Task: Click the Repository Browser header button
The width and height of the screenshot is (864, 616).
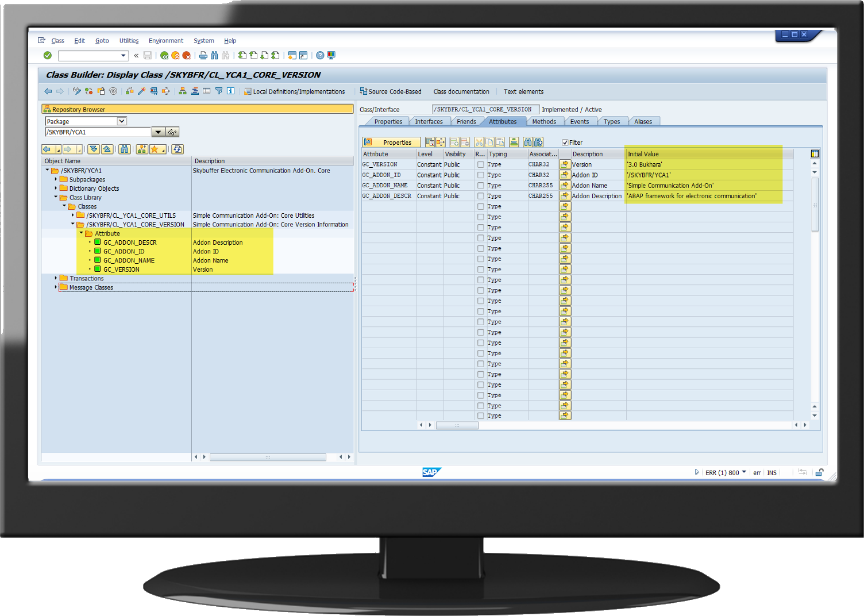Action: coord(198,109)
